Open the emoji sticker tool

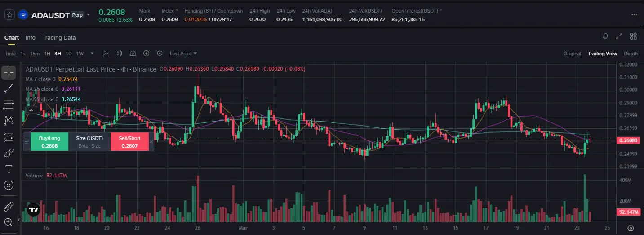9,185
